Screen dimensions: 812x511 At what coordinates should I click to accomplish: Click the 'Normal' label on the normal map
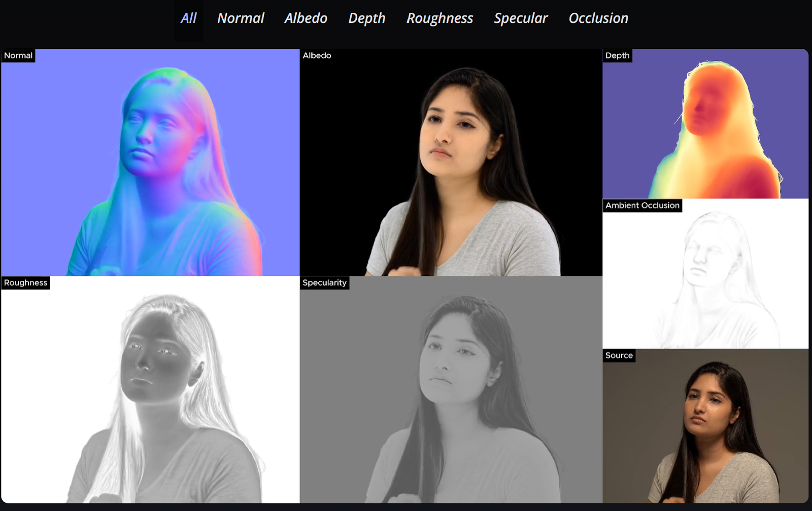pos(18,55)
